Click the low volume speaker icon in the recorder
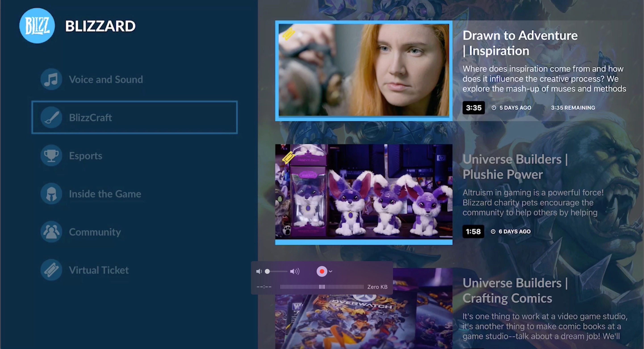 [x=259, y=271]
